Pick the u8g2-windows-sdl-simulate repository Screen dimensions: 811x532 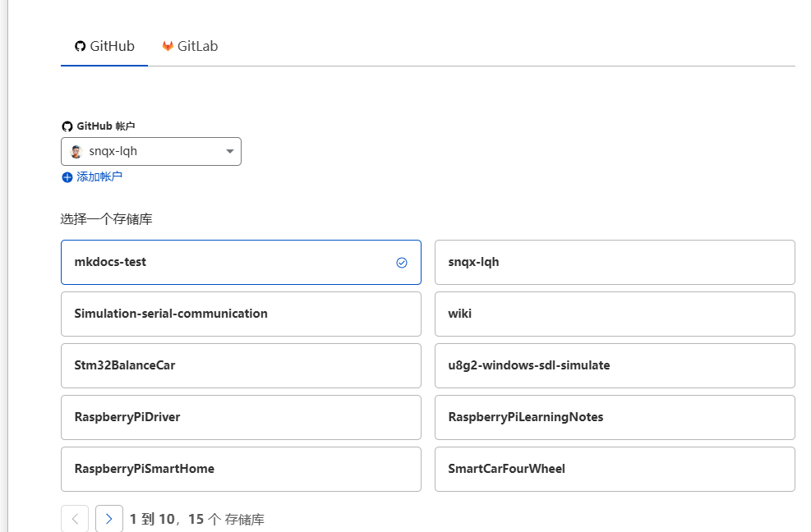pyautogui.click(x=615, y=365)
